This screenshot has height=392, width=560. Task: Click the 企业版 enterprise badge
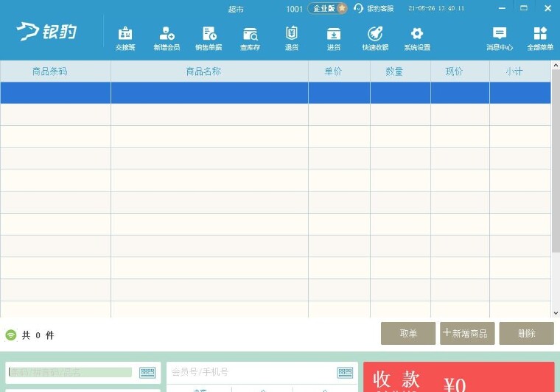click(x=327, y=8)
